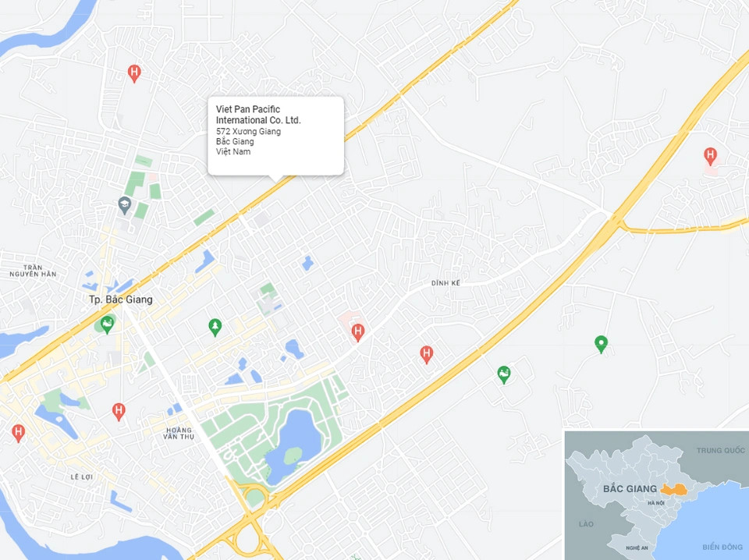This screenshot has width=749, height=560.
Task: Select the hospital marker at the far right edge
Action: click(x=710, y=154)
